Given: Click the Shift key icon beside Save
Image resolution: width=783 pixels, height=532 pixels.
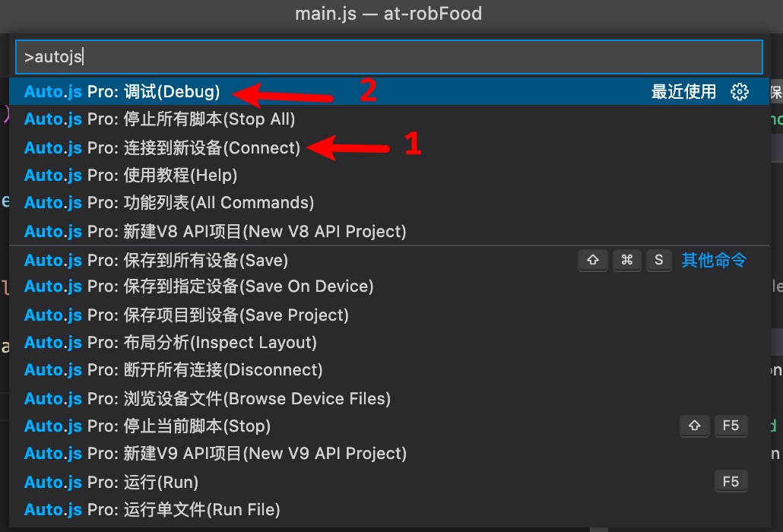Looking at the screenshot, I should pos(593,260).
